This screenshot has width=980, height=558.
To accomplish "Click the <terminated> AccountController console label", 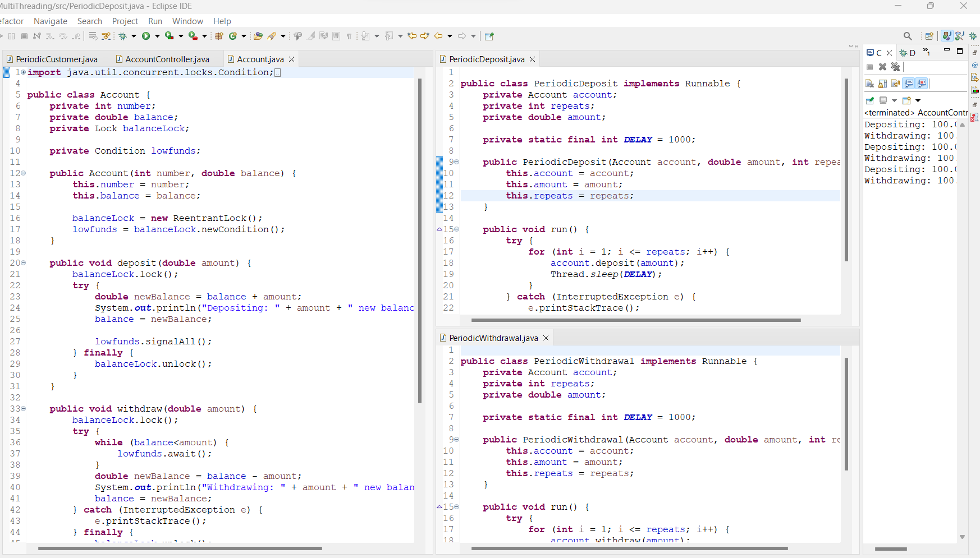I will 916,113.
